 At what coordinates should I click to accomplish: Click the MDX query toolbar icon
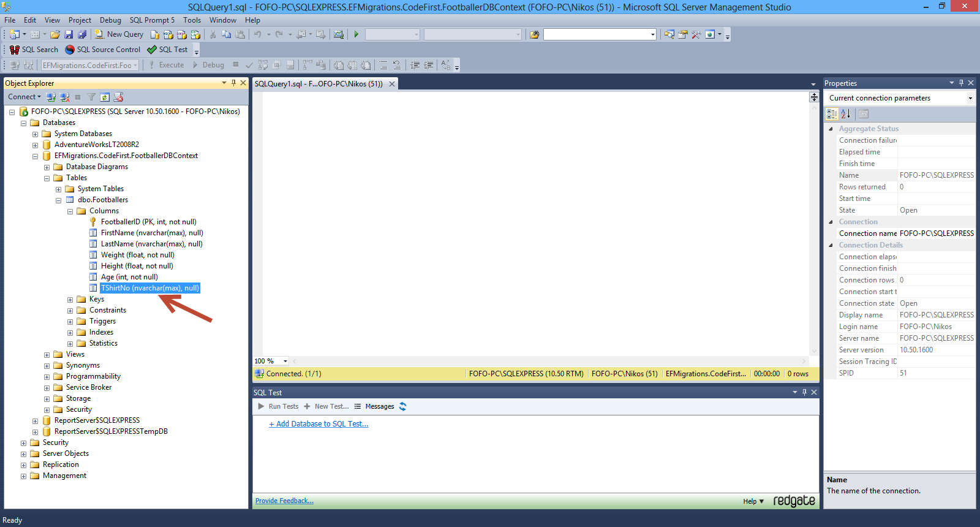(168, 34)
